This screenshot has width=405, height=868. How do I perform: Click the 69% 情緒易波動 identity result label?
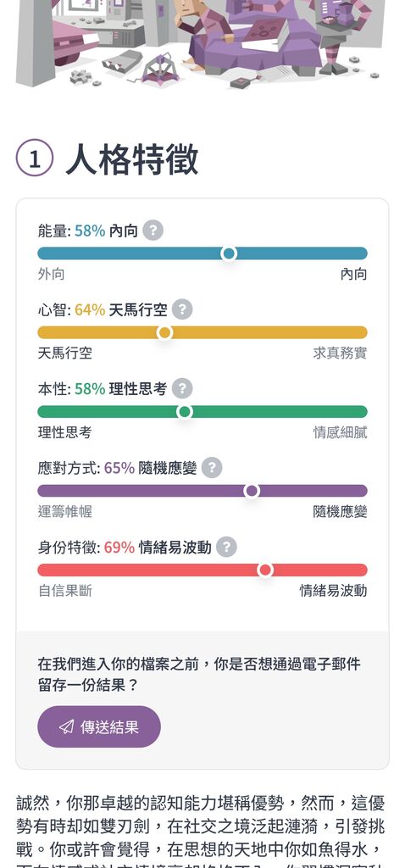158,548
